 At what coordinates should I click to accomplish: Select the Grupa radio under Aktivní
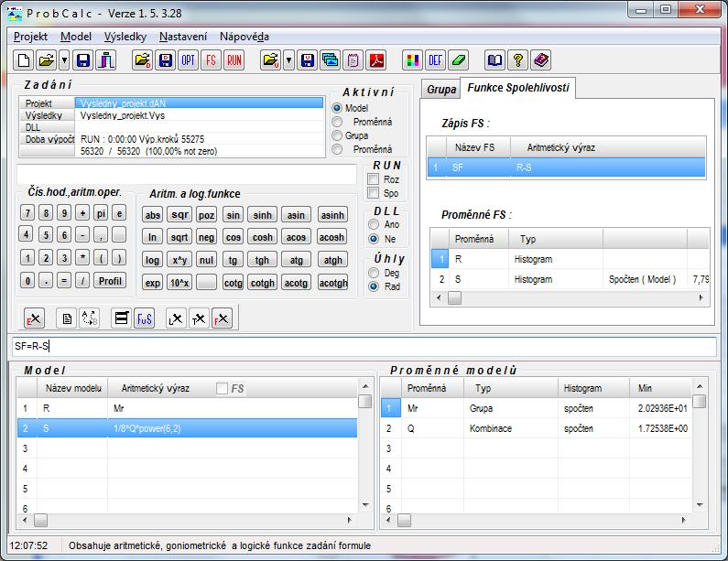(x=337, y=135)
